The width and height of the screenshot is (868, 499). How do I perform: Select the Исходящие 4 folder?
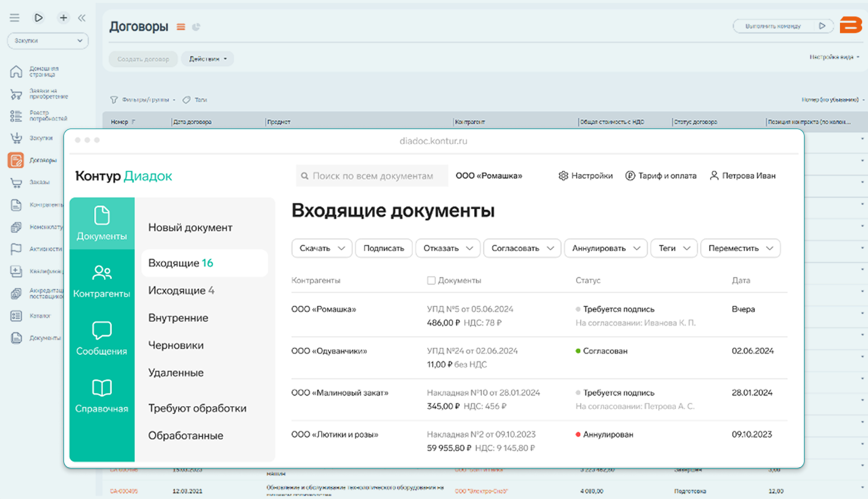(181, 291)
